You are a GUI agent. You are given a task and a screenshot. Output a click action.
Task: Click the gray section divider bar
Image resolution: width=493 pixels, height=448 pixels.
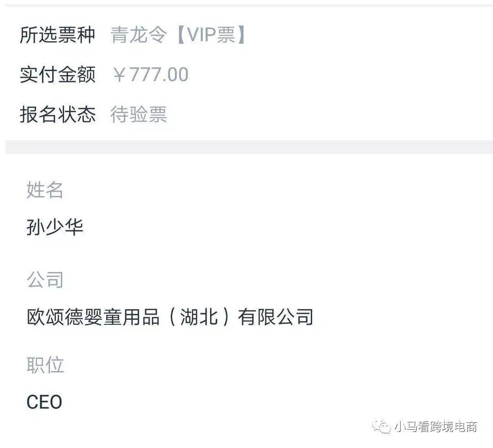[x=249, y=147]
